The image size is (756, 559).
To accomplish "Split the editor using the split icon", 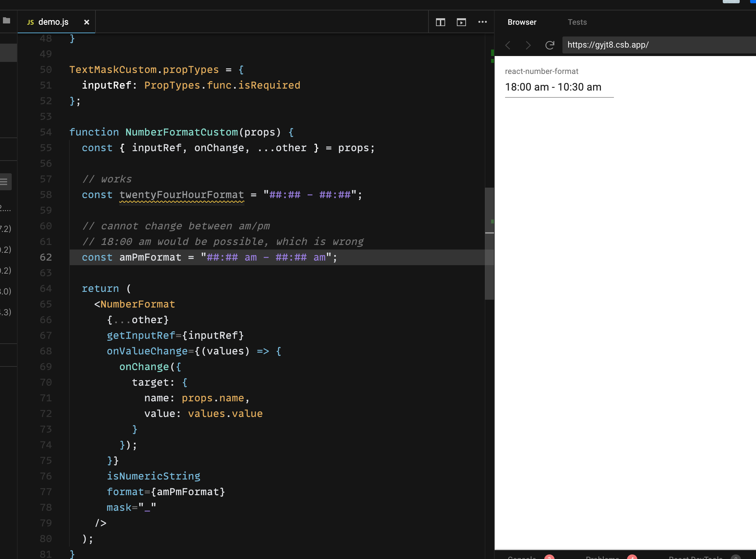I will pos(440,22).
